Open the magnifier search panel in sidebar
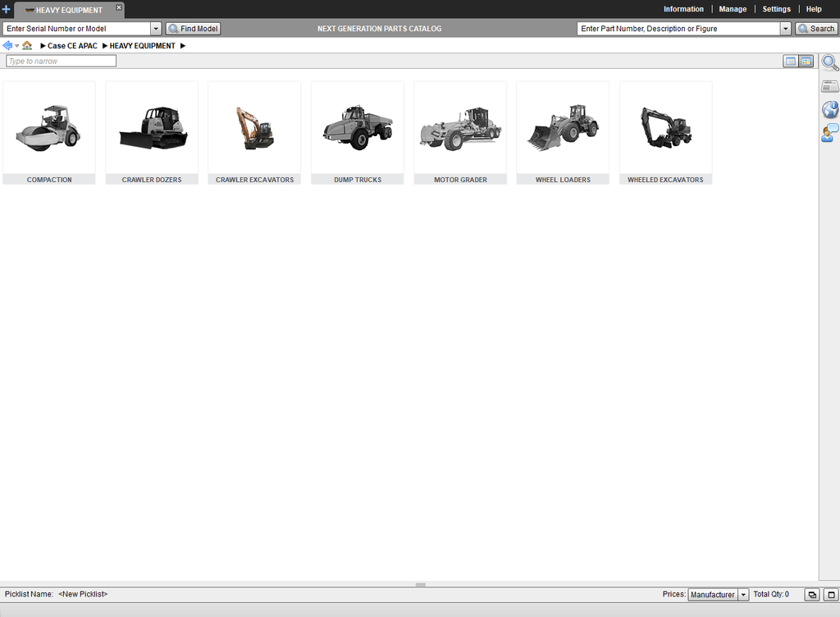 click(x=829, y=63)
